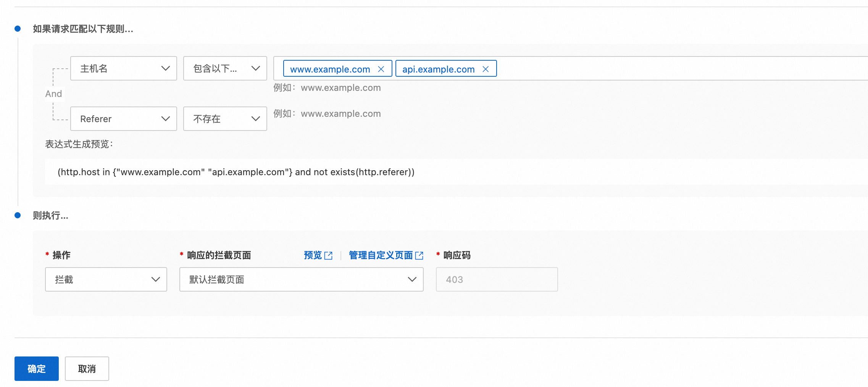
Task: Remove the api.example.com tag
Action: (486, 69)
